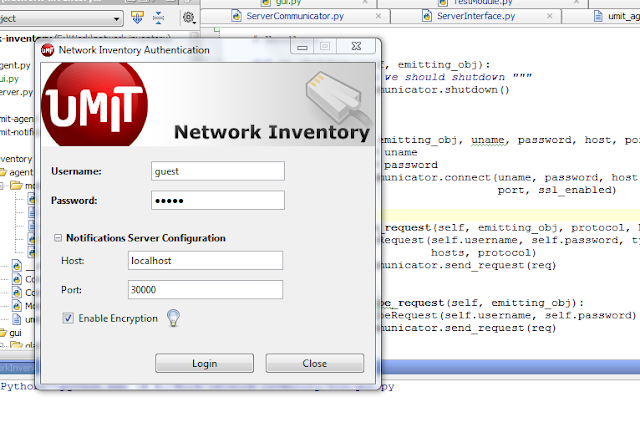
Task: Click the 'Notifications Server Configuration' heading text
Action: 146,238
